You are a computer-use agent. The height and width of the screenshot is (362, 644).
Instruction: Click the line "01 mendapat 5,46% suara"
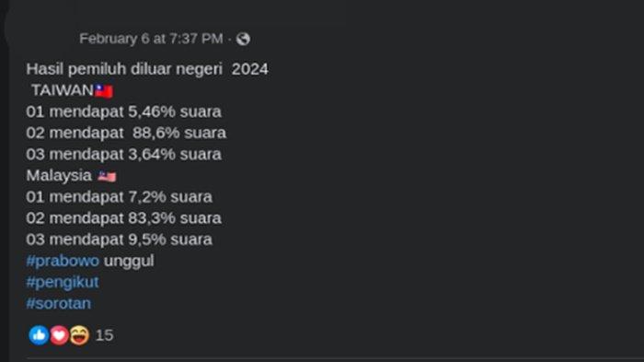(x=123, y=111)
